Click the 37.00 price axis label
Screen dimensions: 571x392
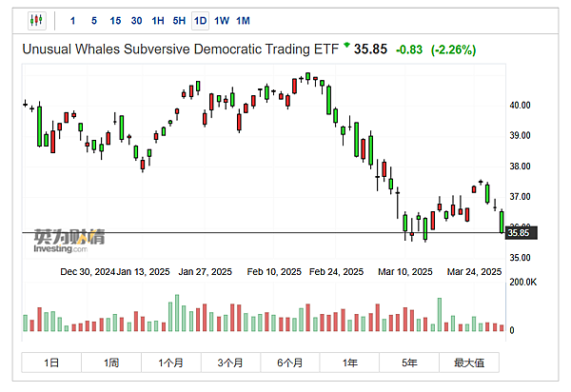point(520,197)
